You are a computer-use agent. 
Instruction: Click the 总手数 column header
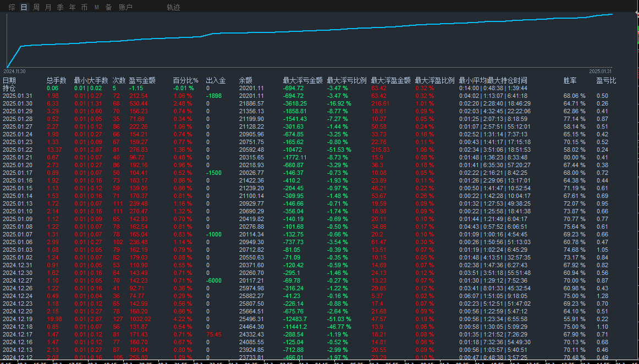point(56,80)
